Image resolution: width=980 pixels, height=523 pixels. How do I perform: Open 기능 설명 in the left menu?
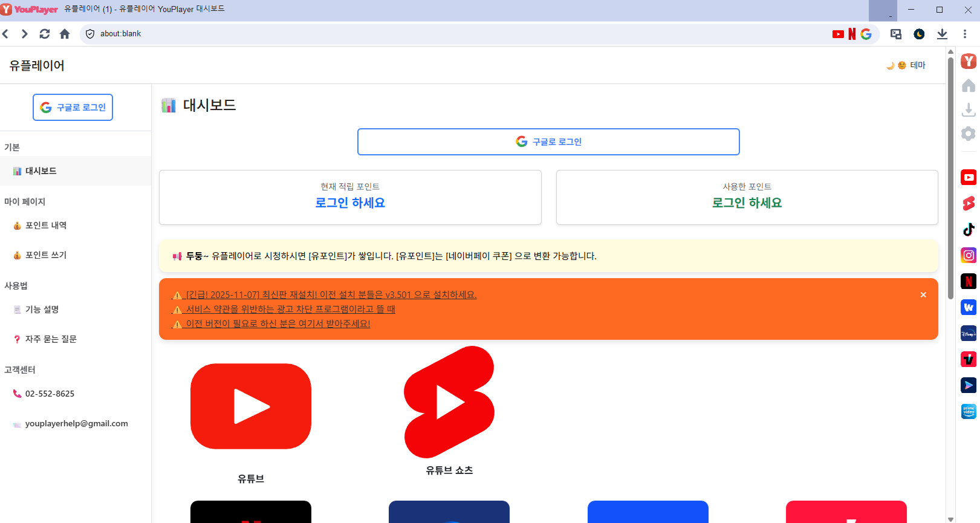click(76, 310)
